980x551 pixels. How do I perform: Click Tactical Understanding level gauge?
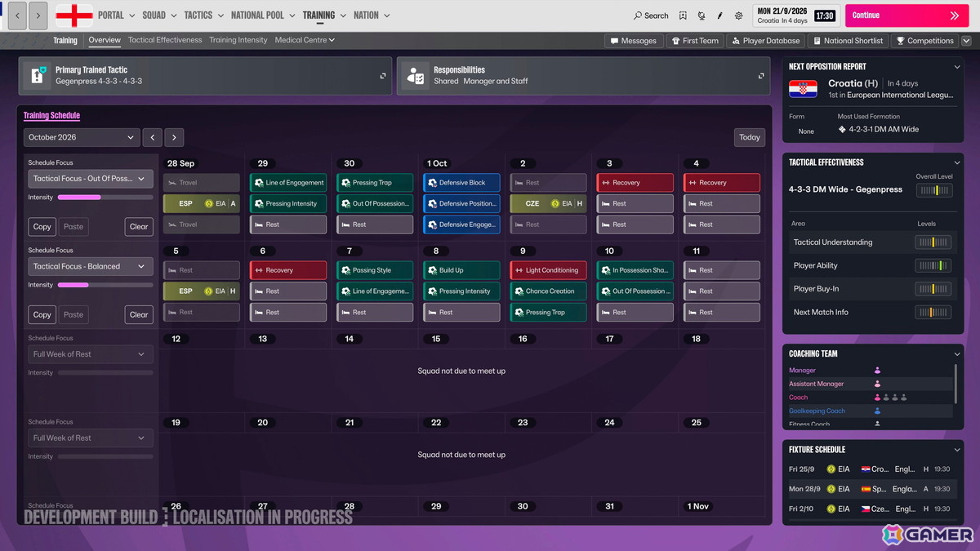[x=933, y=242]
